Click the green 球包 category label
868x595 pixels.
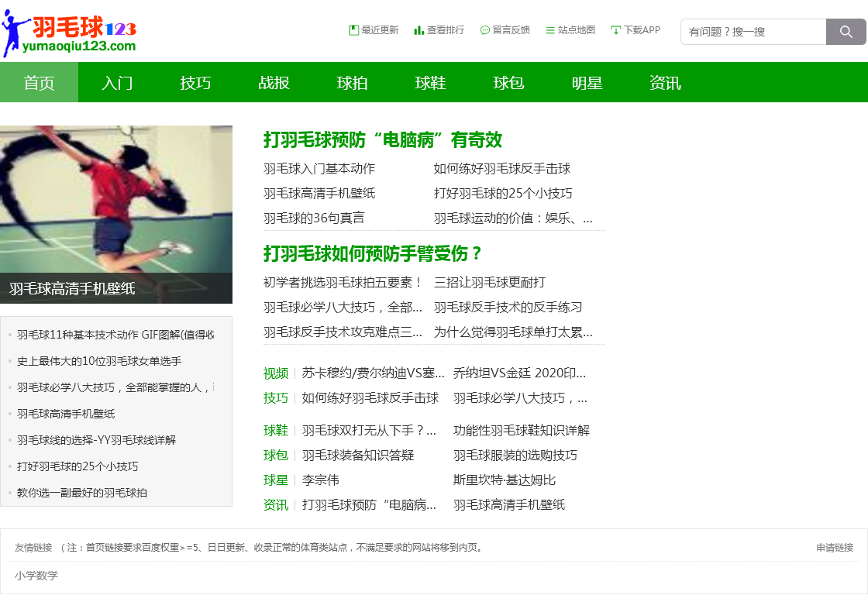click(x=276, y=456)
